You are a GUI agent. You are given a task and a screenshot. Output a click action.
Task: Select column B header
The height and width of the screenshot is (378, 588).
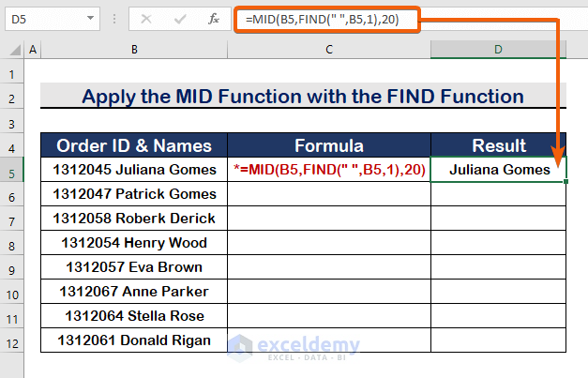134,50
